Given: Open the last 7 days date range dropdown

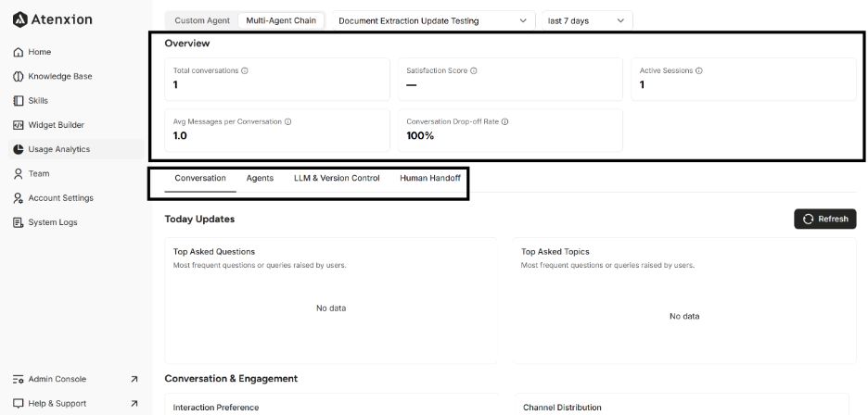Looking at the screenshot, I should pos(587,20).
